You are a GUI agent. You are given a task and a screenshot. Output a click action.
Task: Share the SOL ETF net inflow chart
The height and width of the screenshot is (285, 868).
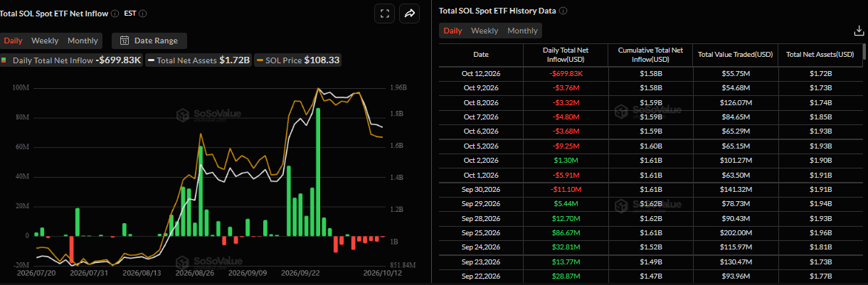pos(411,14)
